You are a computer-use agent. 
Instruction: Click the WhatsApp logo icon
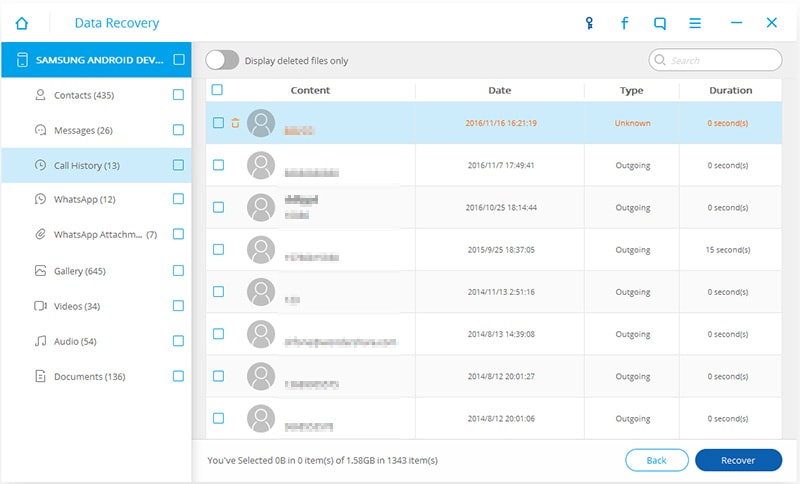click(40, 199)
